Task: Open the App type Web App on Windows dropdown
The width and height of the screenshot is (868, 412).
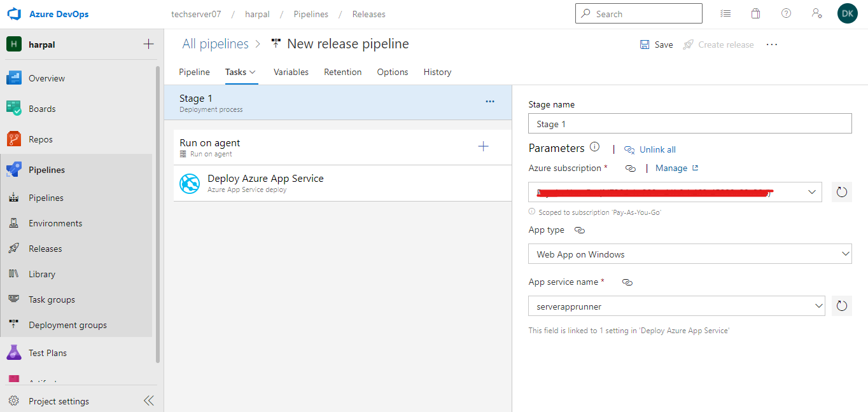Action: click(x=690, y=254)
